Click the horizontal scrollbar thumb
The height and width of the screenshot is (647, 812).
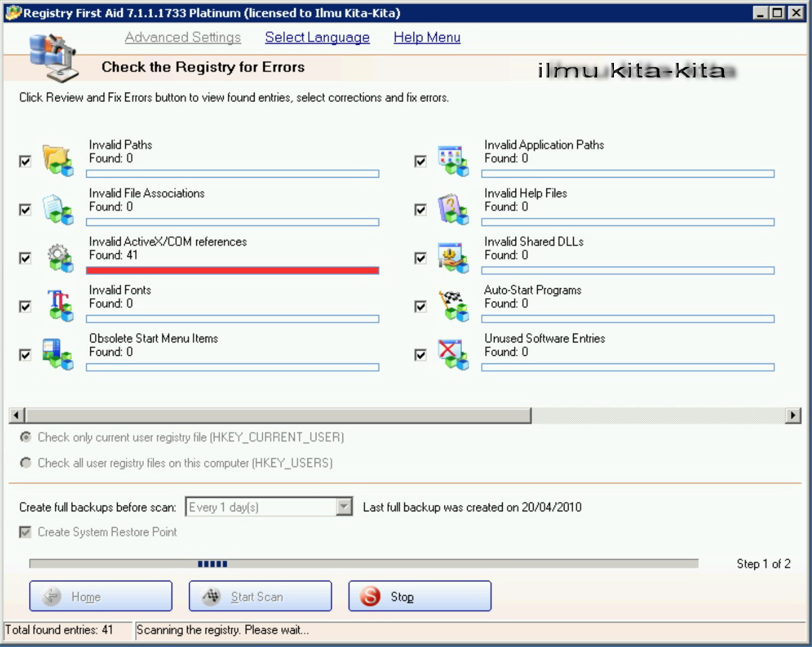coord(278,415)
